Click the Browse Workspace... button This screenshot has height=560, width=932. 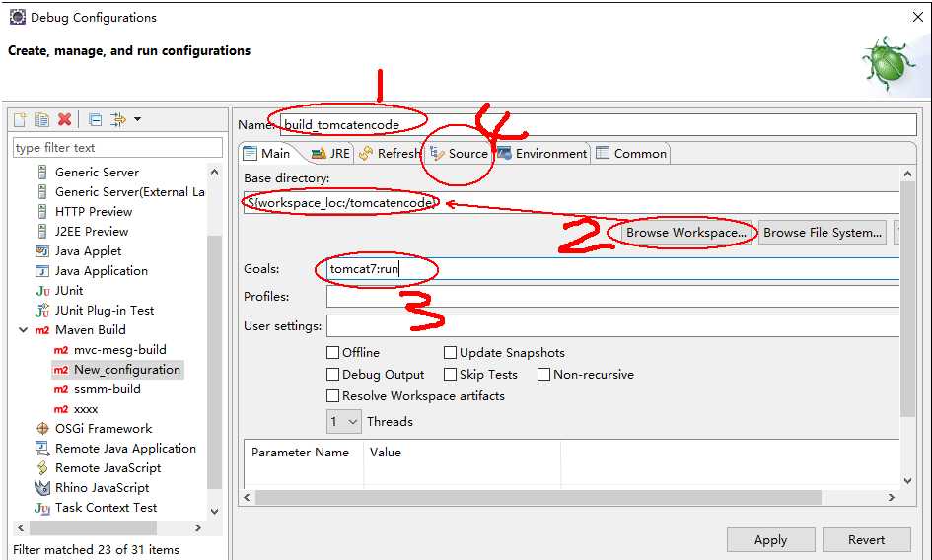pyautogui.click(x=685, y=233)
